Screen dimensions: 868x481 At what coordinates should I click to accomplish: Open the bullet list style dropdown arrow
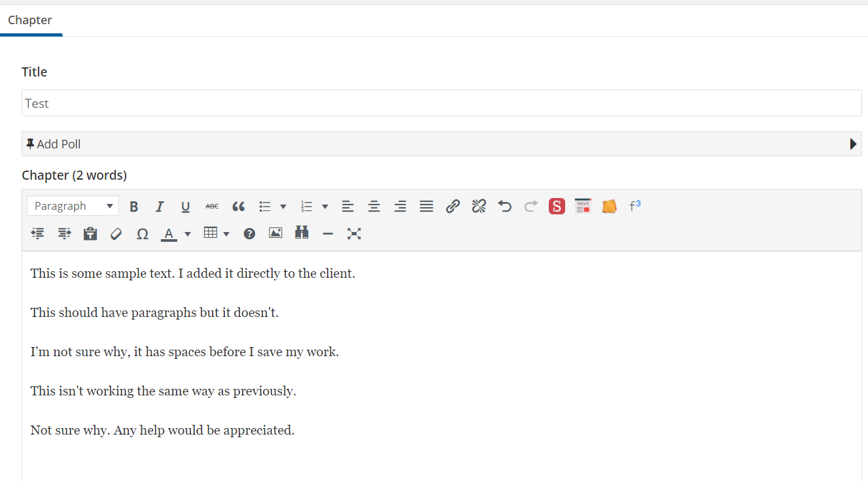pyautogui.click(x=283, y=207)
